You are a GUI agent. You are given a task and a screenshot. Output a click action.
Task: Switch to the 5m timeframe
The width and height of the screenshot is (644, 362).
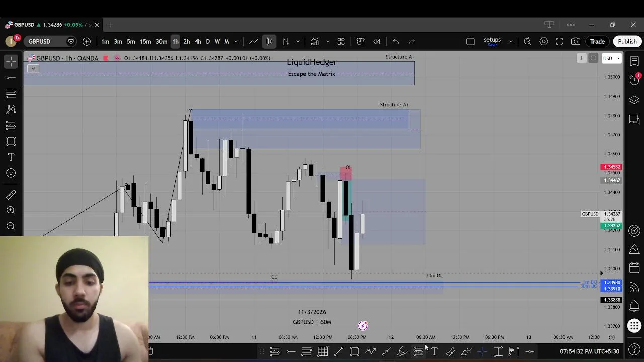point(131,41)
